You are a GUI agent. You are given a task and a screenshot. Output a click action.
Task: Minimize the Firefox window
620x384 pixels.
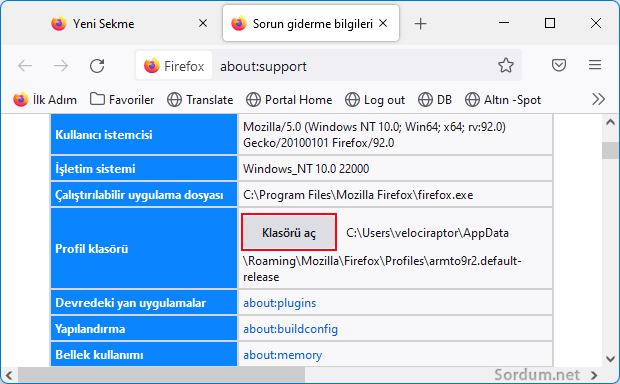pyautogui.click(x=504, y=23)
